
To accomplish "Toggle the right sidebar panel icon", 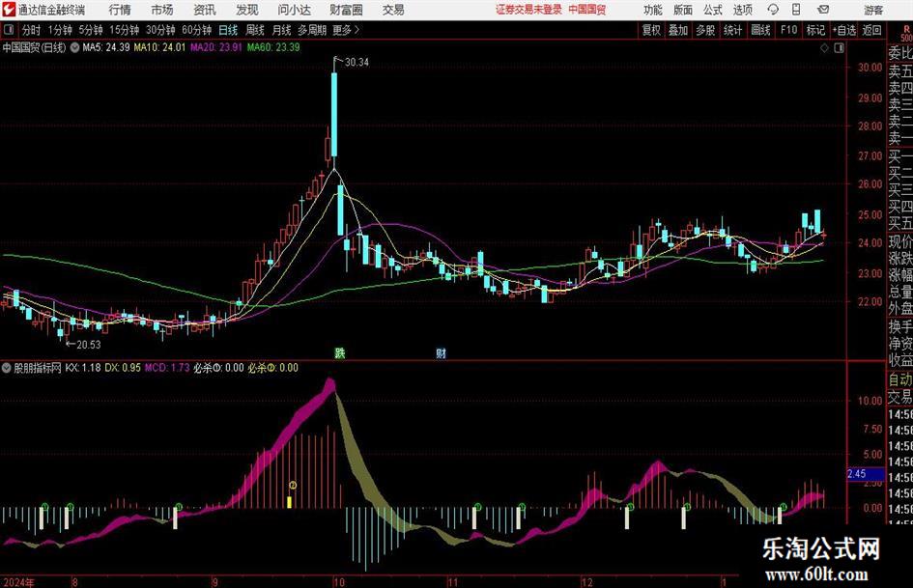I will point(839,48).
